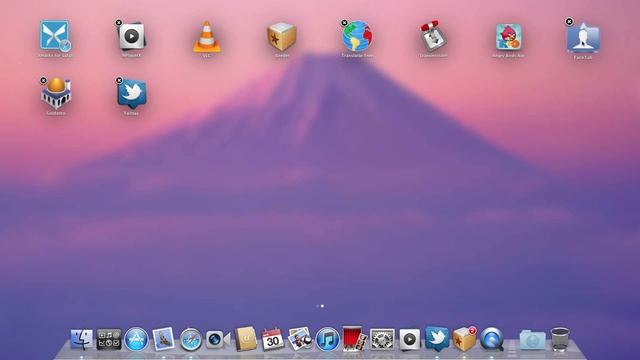Open Reeder with red badge in Dock
This screenshot has width=640, height=360.
click(464, 339)
